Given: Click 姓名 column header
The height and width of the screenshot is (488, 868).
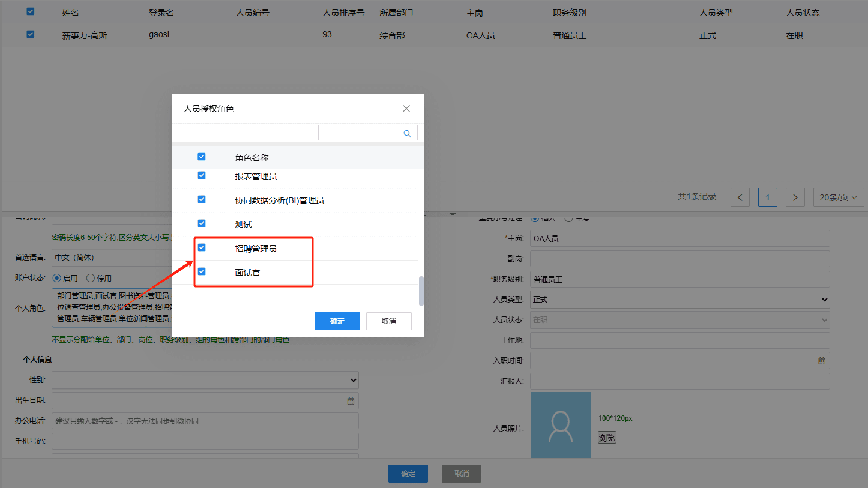Looking at the screenshot, I should [x=71, y=13].
